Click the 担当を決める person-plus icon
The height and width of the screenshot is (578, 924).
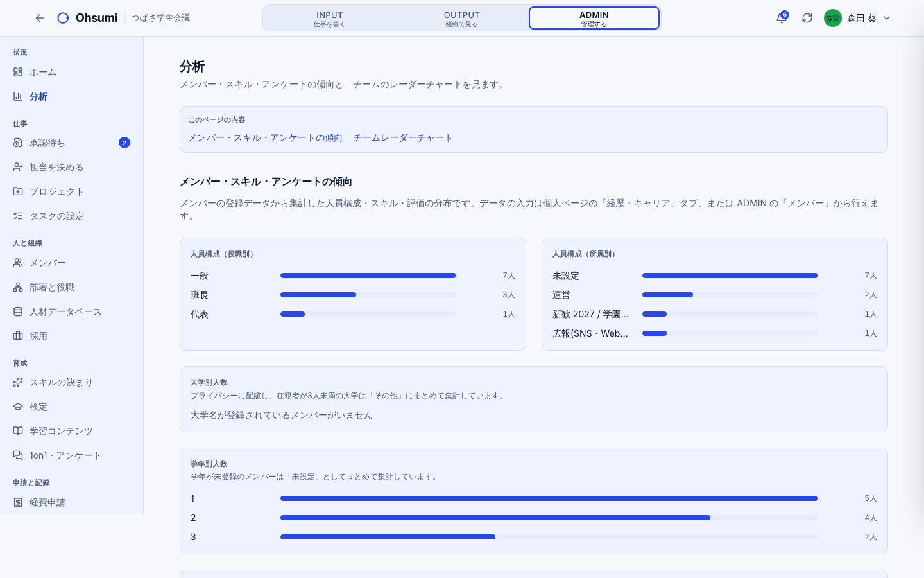18,167
